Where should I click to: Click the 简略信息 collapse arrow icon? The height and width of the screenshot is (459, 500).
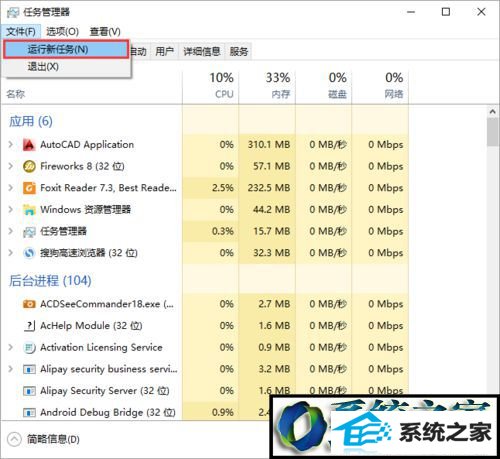click(x=14, y=439)
